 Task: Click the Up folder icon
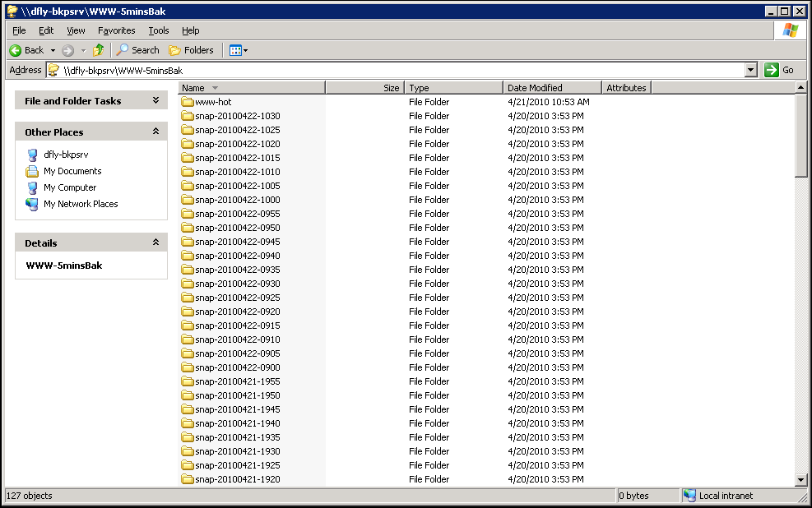99,50
